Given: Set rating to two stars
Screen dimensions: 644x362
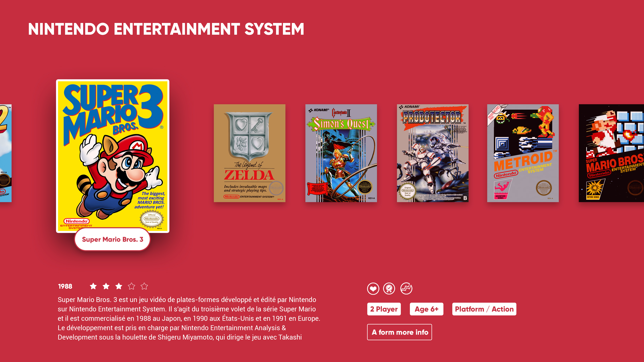Looking at the screenshot, I should coord(106,286).
